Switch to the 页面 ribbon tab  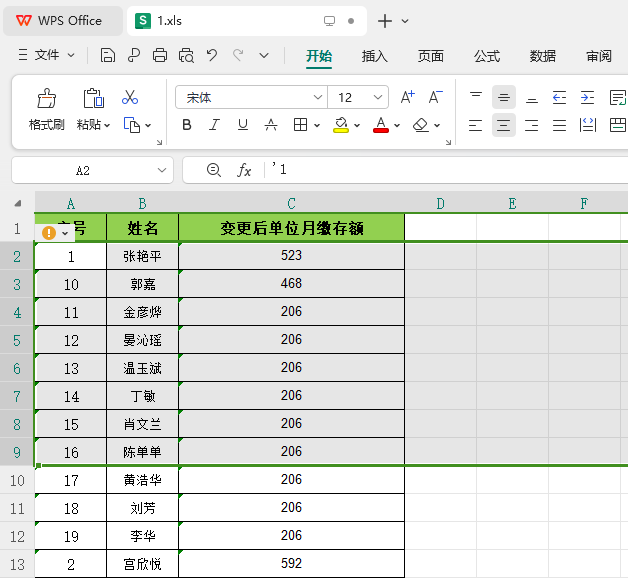431,56
